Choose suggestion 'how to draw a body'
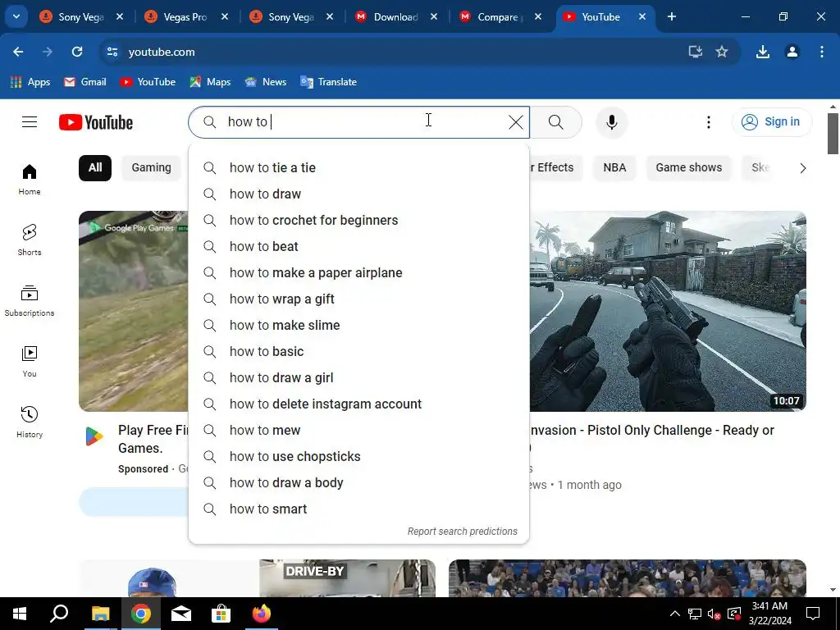 click(x=359, y=482)
